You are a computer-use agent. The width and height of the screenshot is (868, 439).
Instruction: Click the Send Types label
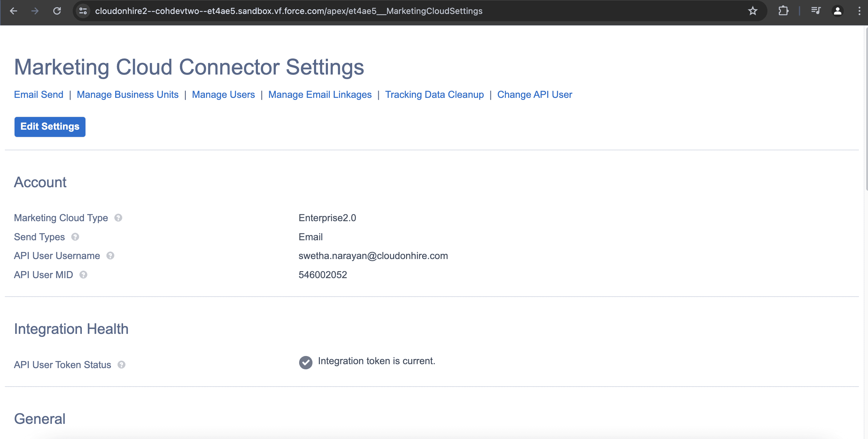pyautogui.click(x=39, y=237)
